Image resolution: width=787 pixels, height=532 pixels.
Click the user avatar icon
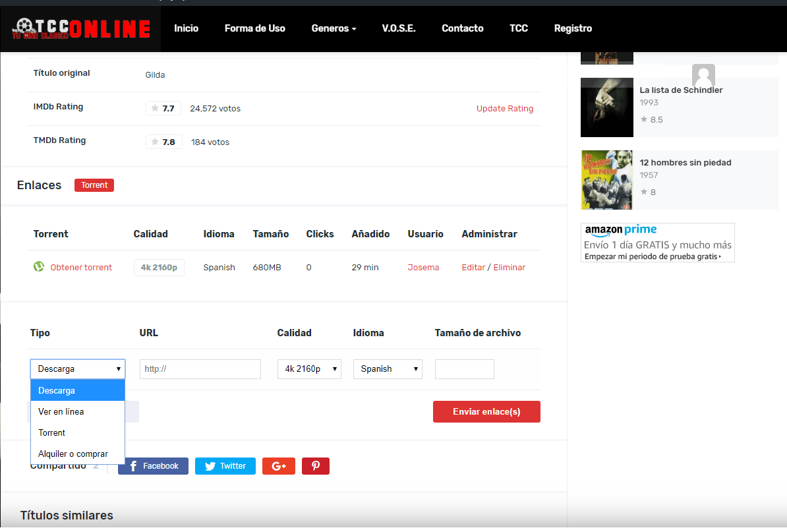(x=703, y=74)
